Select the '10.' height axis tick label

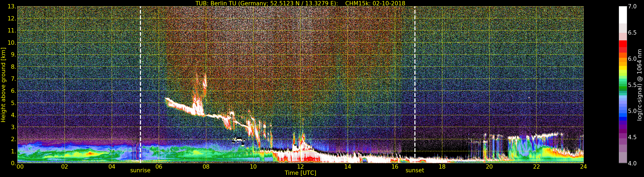click(x=12, y=43)
